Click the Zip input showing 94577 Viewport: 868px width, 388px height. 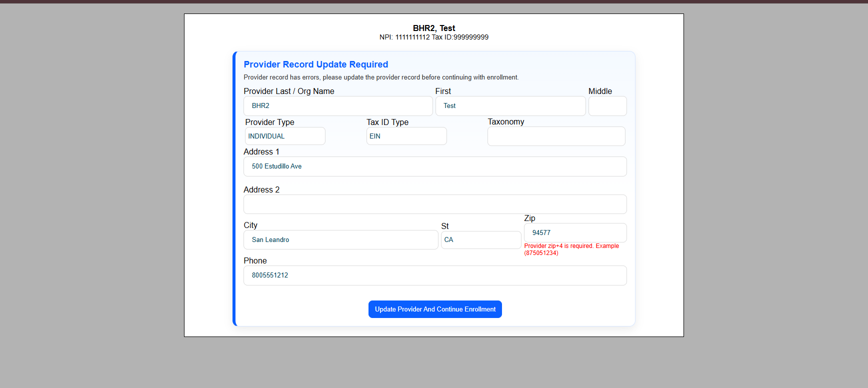coord(575,233)
